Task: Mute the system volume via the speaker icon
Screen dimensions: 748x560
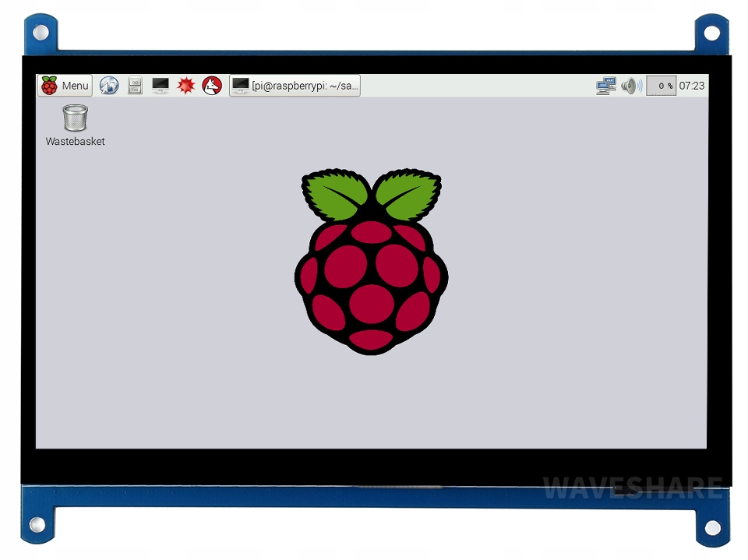Action: [x=630, y=86]
